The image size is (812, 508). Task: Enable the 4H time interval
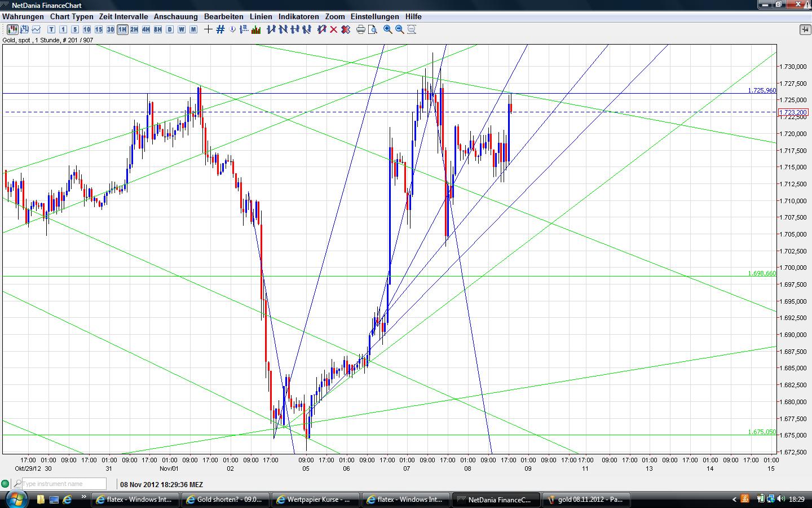click(145, 29)
